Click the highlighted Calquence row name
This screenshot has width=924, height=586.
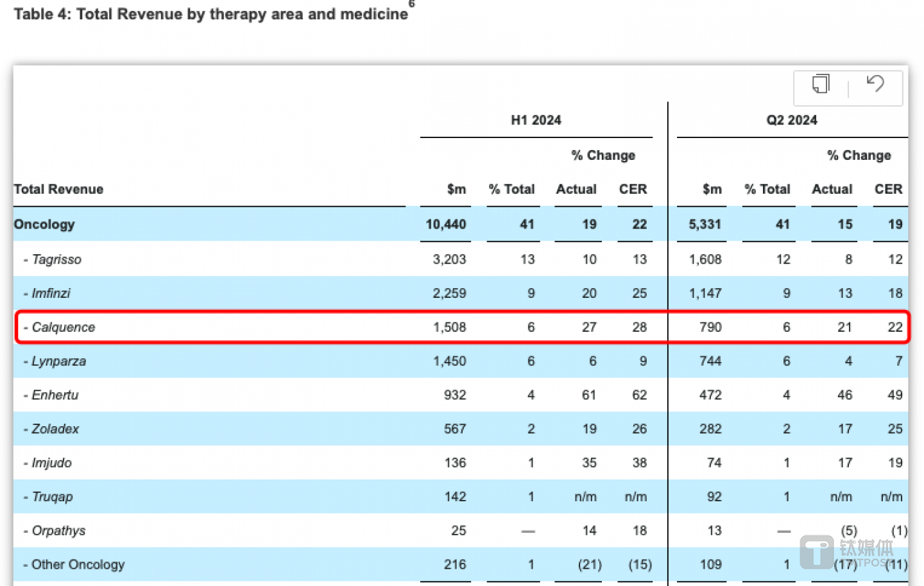(63, 327)
